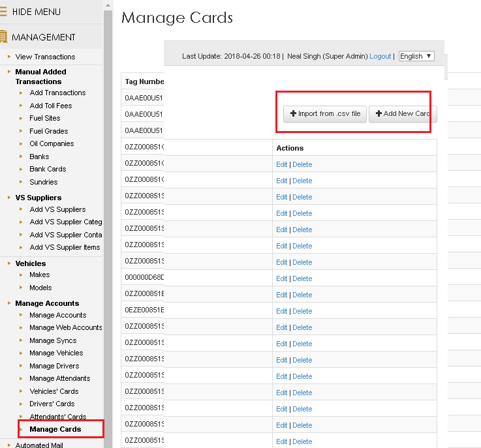This screenshot has width=481, height=448.
Task: Click the arrow bullet beside Manage Cards
Action: point(21,429)
